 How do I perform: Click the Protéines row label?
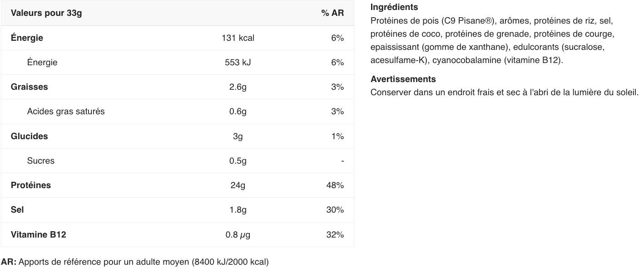pyautogui.click(x=31, y=185)
